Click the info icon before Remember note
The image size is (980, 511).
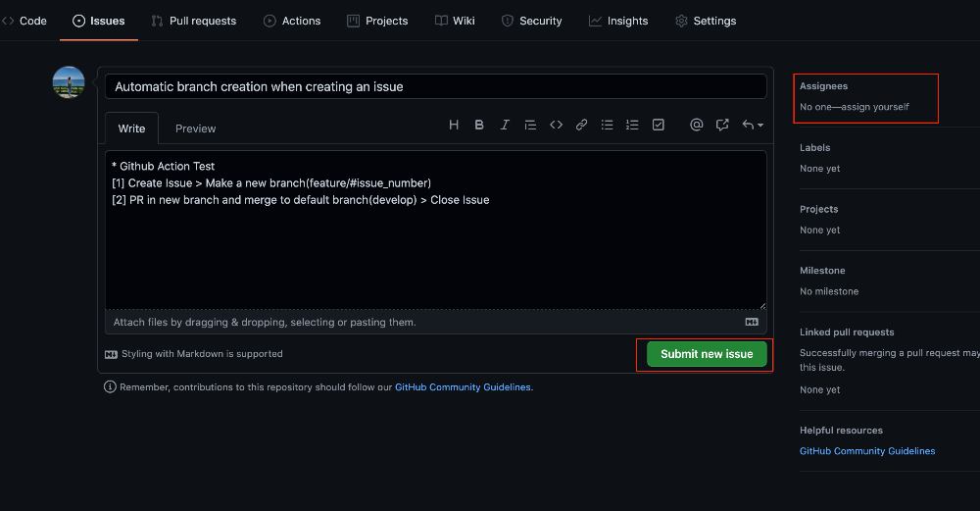coord(110,387)
